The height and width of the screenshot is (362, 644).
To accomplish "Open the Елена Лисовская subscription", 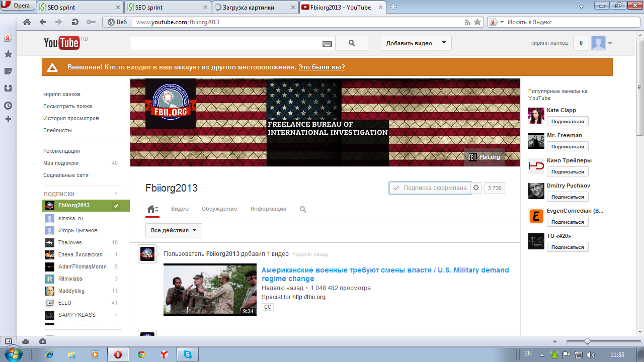I will [x=82, y=254].
